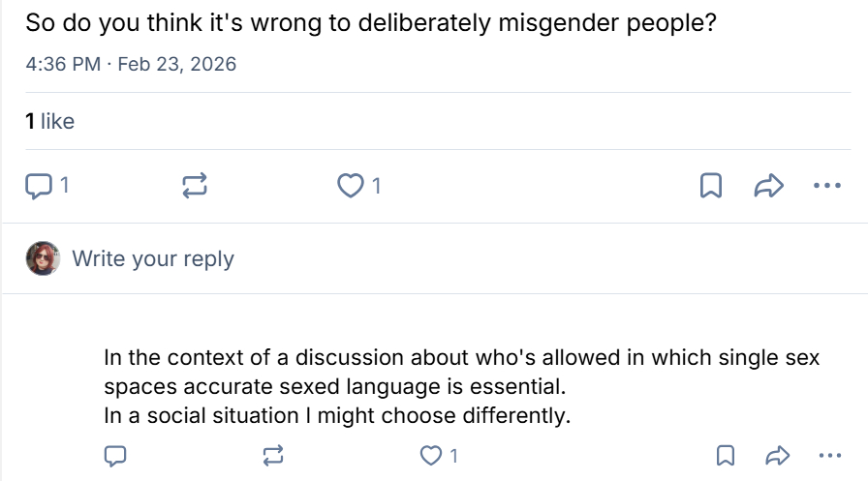Open the main post's three-dot menu
The height and width of the screenshot is (481, 868).
(826, 186)
